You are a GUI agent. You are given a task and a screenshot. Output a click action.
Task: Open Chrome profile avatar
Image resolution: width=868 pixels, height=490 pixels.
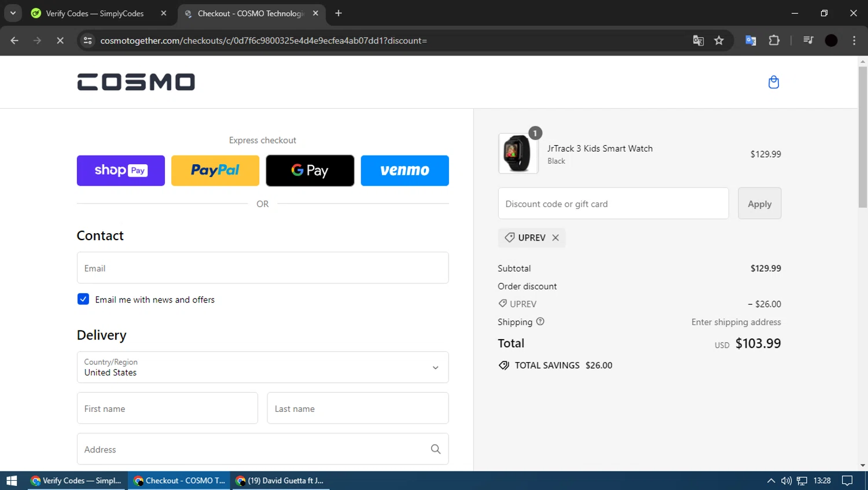pos(831,40)
